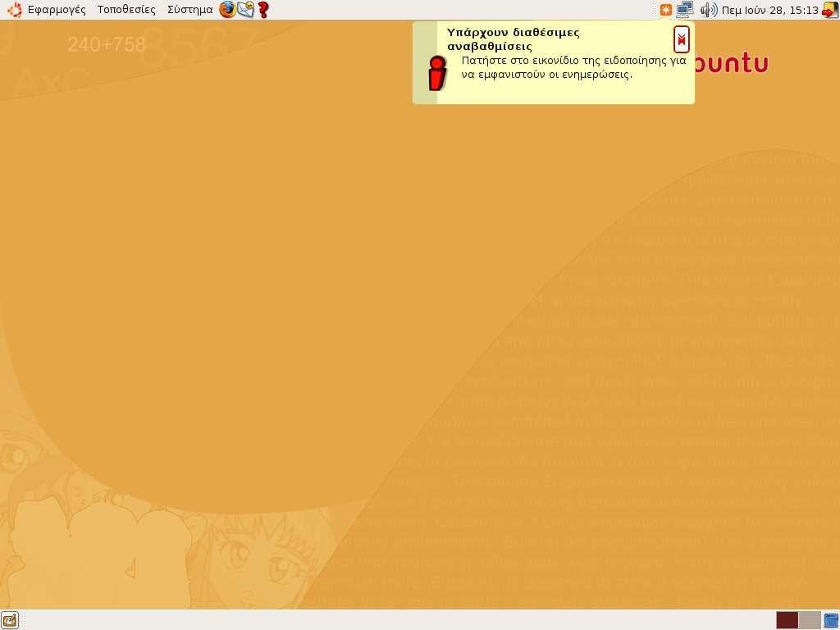Open the network connection monitor icon
Image resolution: width=840 pixels, height=630 pixels.
[685, 9]
